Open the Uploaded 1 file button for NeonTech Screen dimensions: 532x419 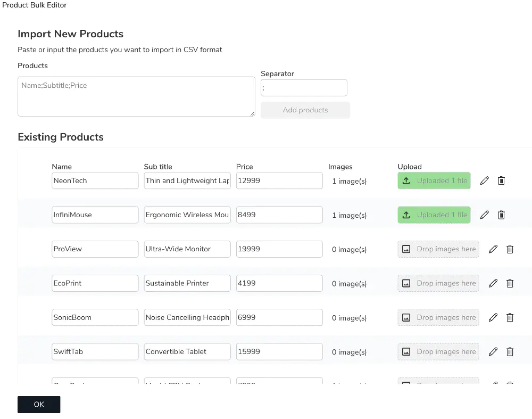[434, 180]
